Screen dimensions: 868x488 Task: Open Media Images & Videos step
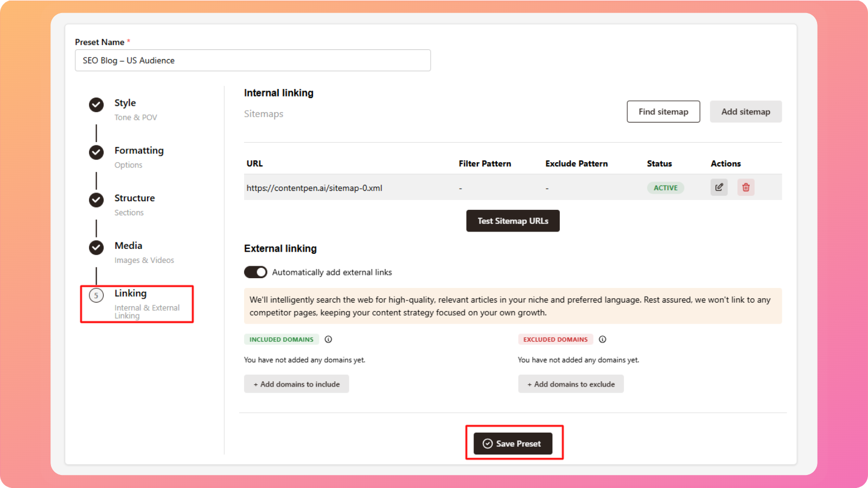click(129, 246)
